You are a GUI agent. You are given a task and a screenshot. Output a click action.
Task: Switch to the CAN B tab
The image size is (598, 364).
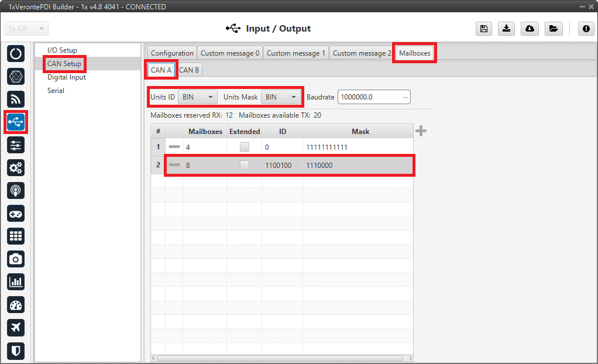(189, 70)
